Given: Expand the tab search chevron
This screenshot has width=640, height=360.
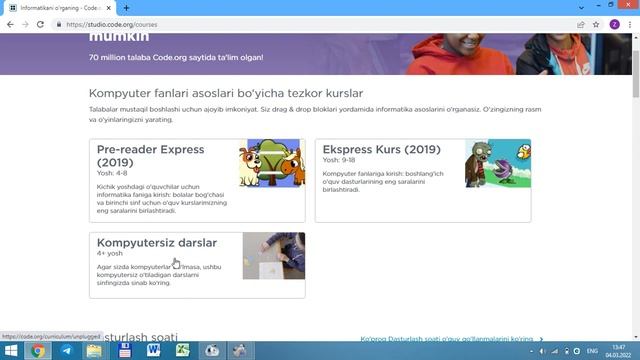Looking at the screenshot, I should point(581,8).
